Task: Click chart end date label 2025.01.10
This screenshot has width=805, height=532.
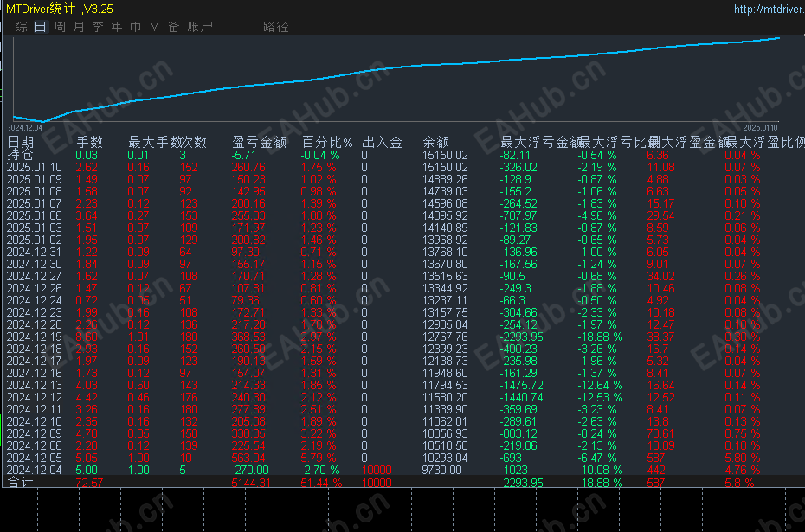Action: pyautogui.click(x=760, y=128)
